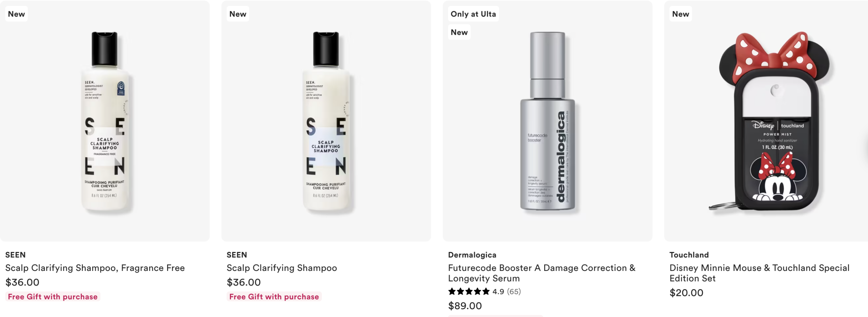This screenshot has width=868, height=317.
Task: Open the SEEN Scalp Clarifying Shampoo bottle image
Action: pyautogui.click(x=326, y=121)
